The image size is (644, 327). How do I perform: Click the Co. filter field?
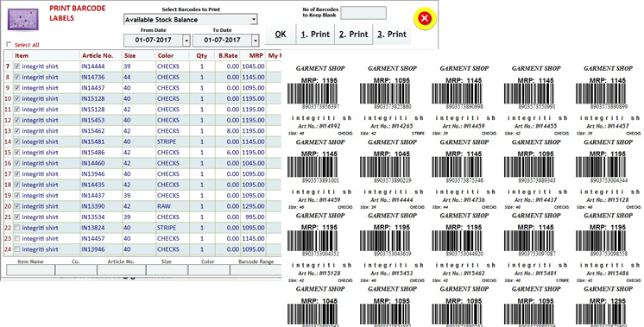(x=76, y=269)
